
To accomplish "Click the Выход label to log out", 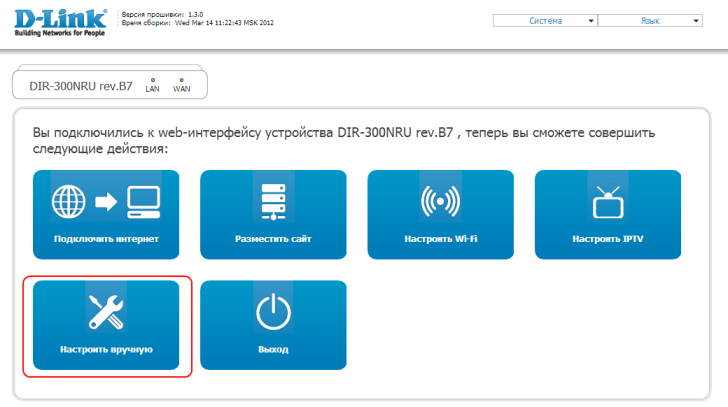I will point(273,350).
